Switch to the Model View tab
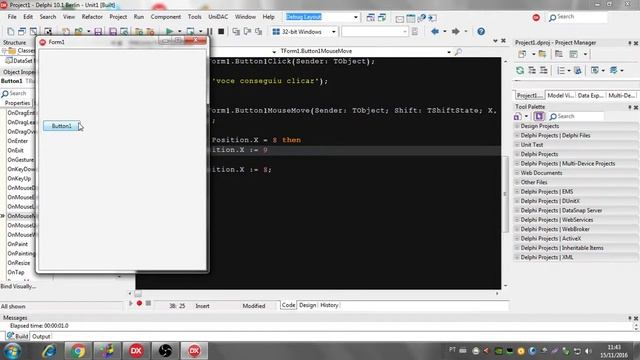The height and width of the screenshot is (360, 640). click(x=560, y=96)
